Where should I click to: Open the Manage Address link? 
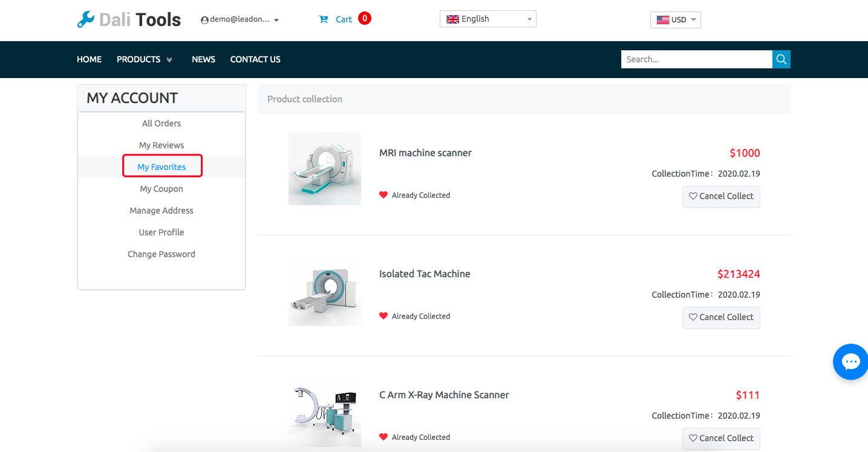(162, 211)
